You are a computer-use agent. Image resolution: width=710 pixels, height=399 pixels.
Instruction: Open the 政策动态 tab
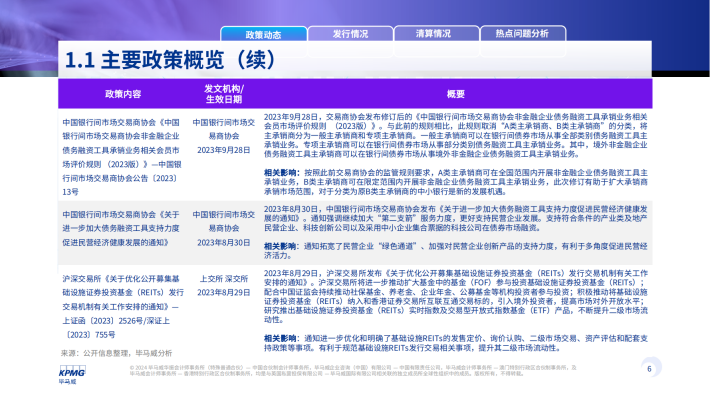click(264, 34)
